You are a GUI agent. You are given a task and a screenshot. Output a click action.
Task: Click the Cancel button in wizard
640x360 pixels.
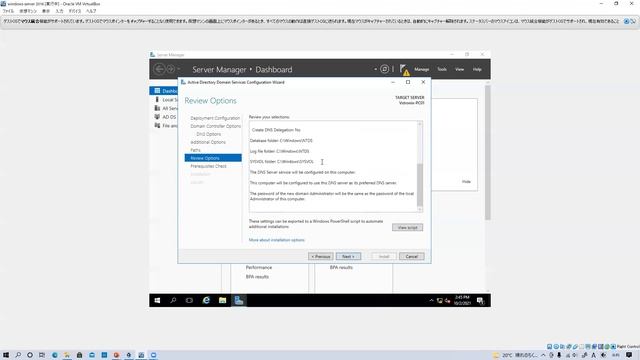point(411,256)
